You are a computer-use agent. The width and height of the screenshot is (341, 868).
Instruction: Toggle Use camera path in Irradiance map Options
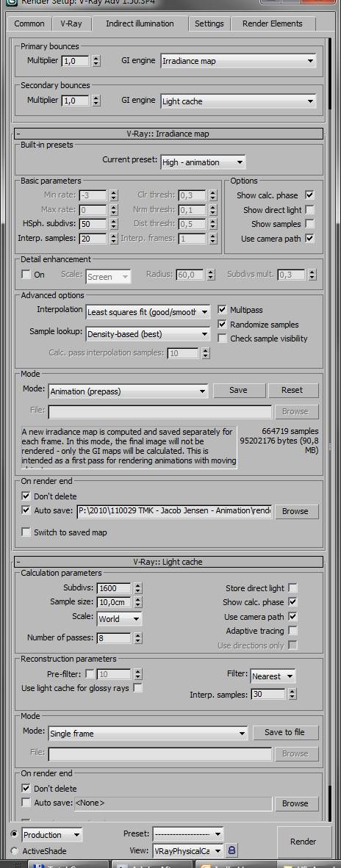tap(309, 239)
